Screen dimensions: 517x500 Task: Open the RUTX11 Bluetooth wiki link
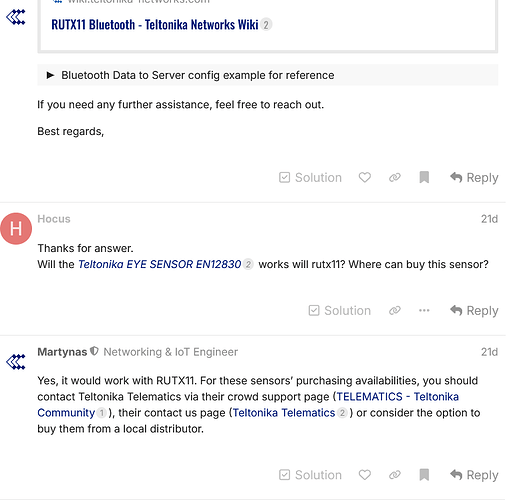tap(155, 25)
